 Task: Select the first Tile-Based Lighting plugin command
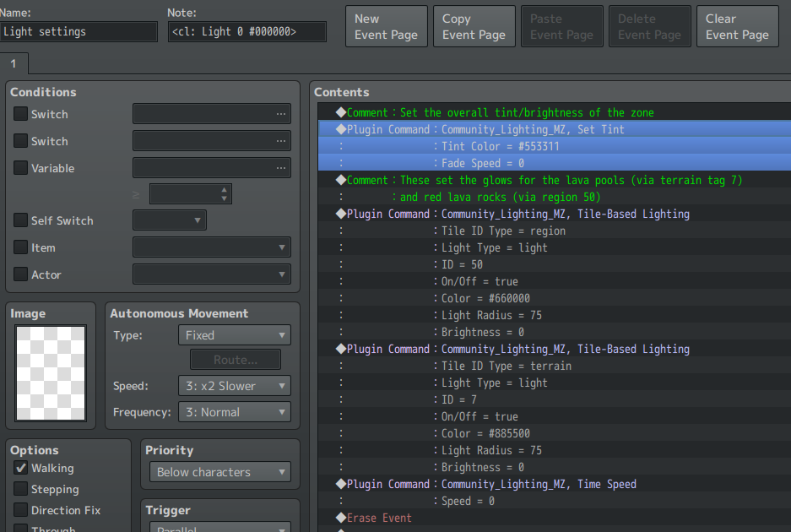click(x=555, y=214)
